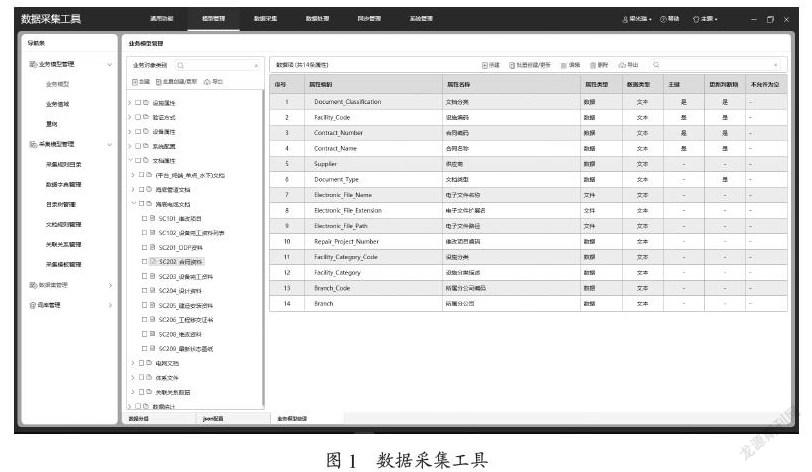Open the 通用功能 top menu tab

[x=162, y=19]
